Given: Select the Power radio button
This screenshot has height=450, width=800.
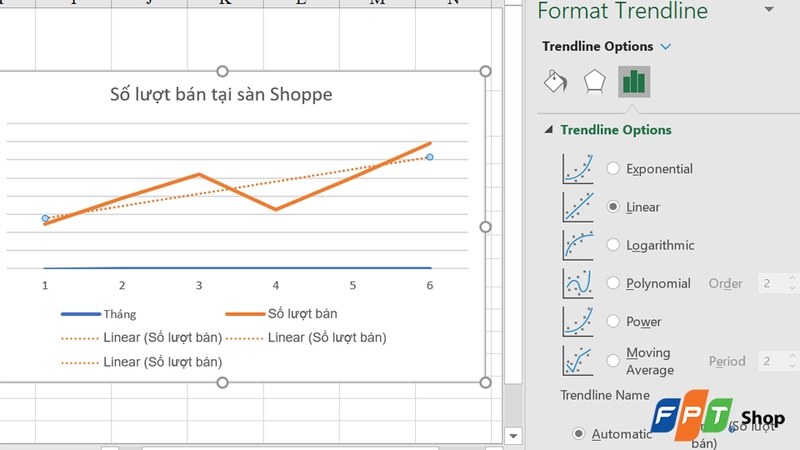Looking at the screenshot, I should pyautogui.click(x=613, y=321).
